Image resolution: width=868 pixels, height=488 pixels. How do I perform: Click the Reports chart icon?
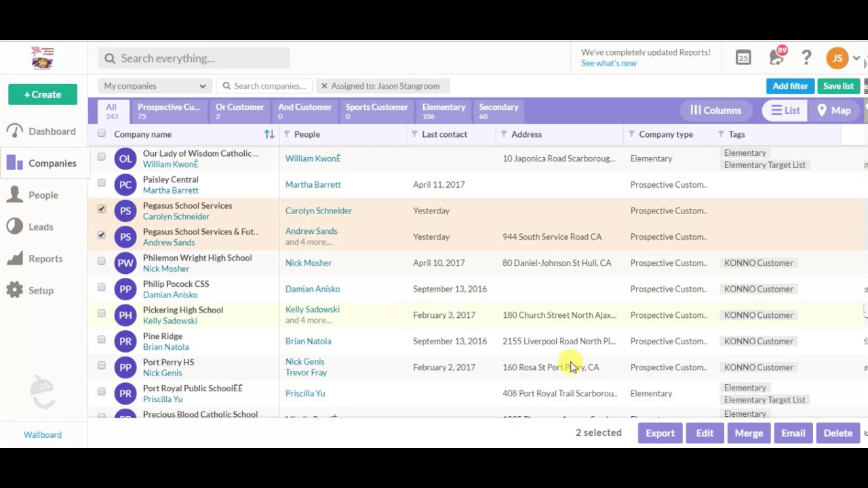click(x=15, y=258)
